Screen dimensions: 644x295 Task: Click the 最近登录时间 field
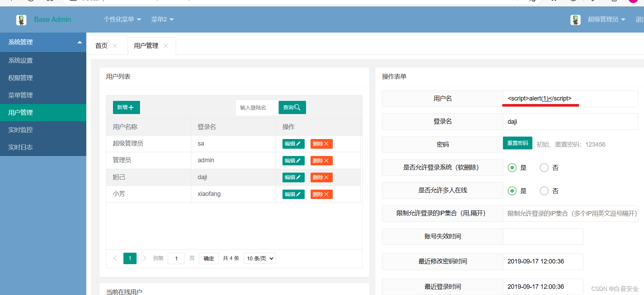543,287
